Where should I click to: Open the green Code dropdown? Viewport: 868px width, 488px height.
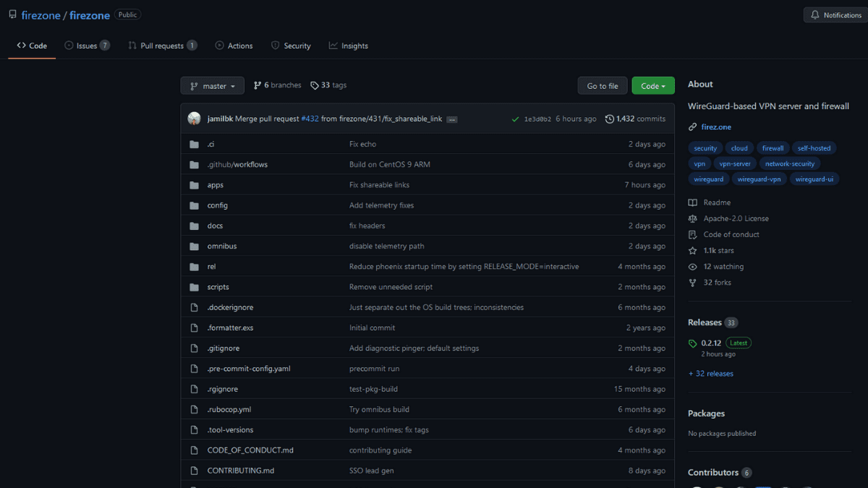pos(652,85)
